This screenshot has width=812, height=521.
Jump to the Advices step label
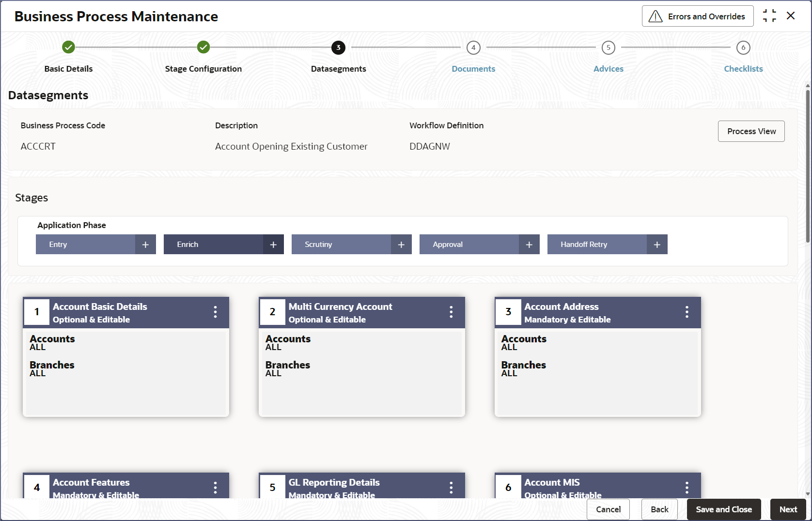pyautogui.click(x=609, y=69)
